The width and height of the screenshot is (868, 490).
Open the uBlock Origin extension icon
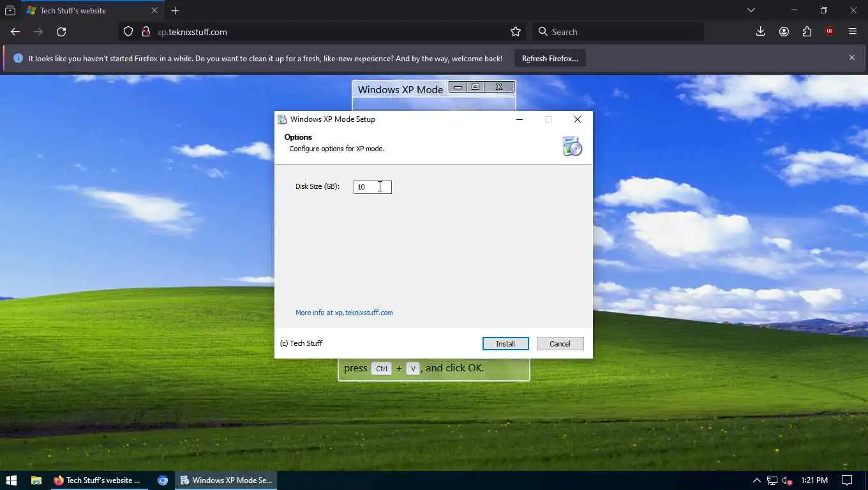830,32
